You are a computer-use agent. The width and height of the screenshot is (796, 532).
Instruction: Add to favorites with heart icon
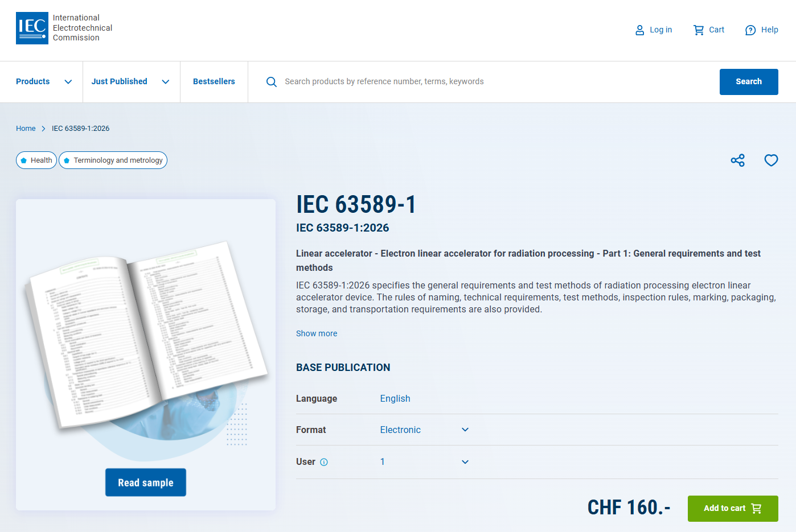(771, 160)
